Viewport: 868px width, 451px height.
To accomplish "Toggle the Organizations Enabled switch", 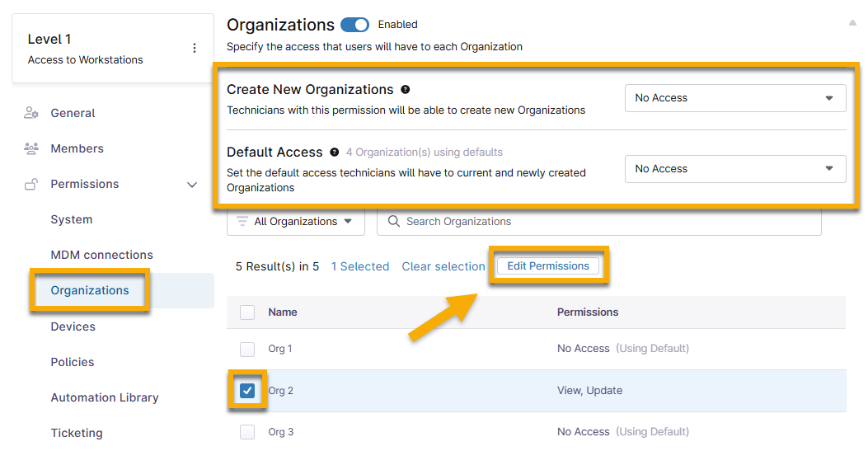I will [x=354, y=25].
